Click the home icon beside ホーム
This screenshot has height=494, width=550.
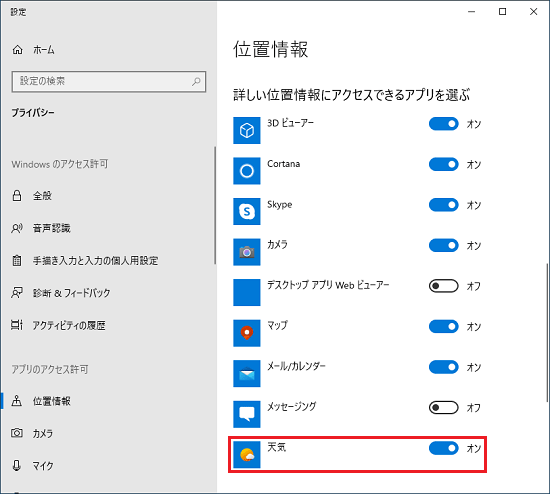click(x=18, y=50)
